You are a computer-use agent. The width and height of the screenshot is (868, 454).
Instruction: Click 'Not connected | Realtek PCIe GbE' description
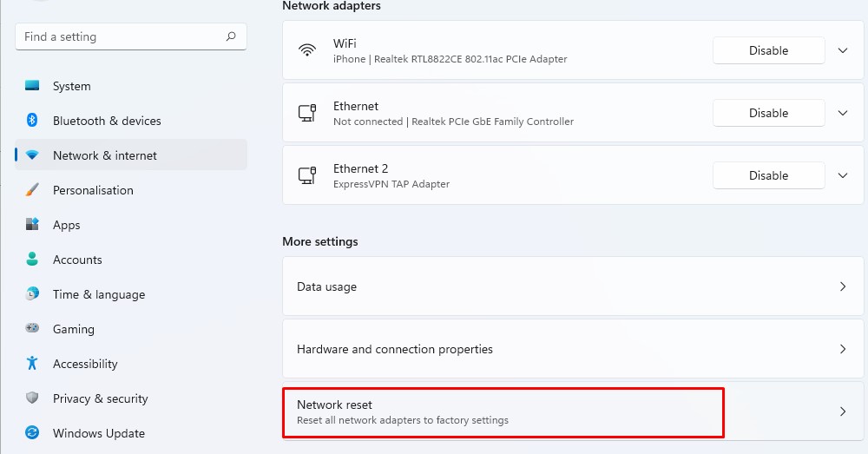click(453, 122)
